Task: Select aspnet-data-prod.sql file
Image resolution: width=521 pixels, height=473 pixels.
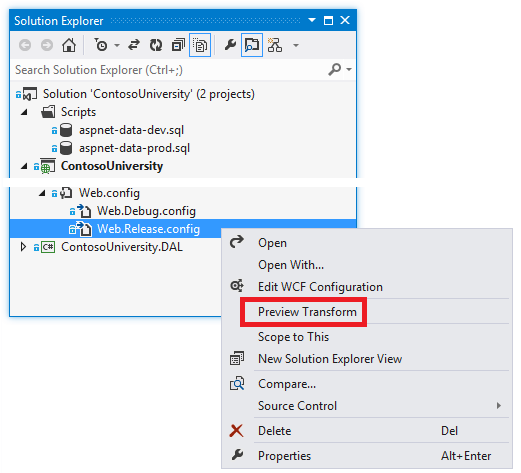Action: (134, 148)
